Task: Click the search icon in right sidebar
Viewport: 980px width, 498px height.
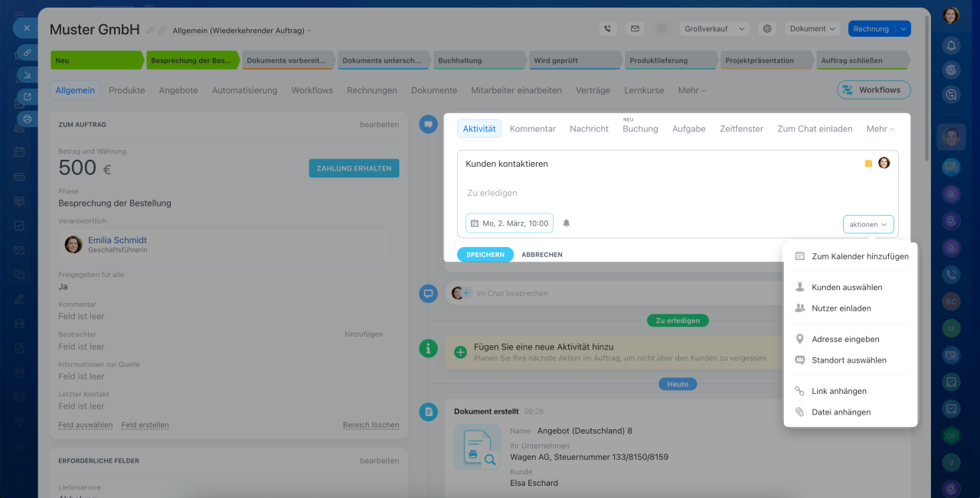Action: pyautogui.click(x=951, y=94)
